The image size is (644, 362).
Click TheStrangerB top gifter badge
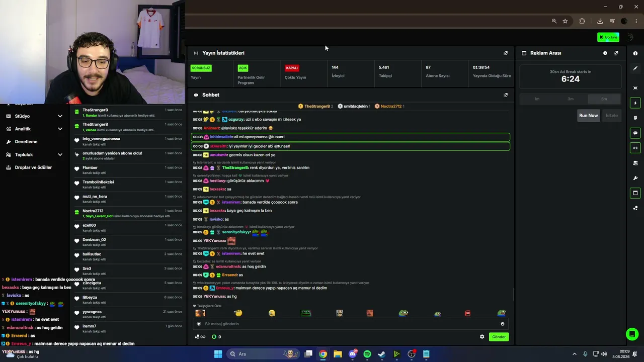click(315, 106)
